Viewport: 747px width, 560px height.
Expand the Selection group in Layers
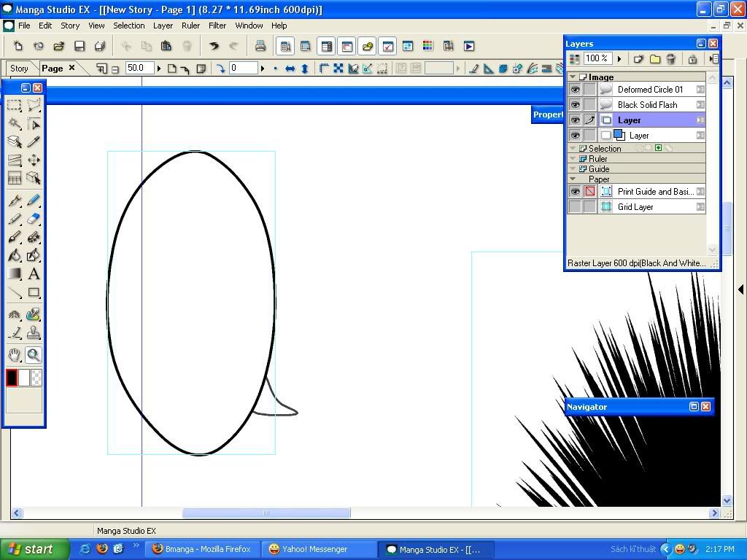(573, 149)
